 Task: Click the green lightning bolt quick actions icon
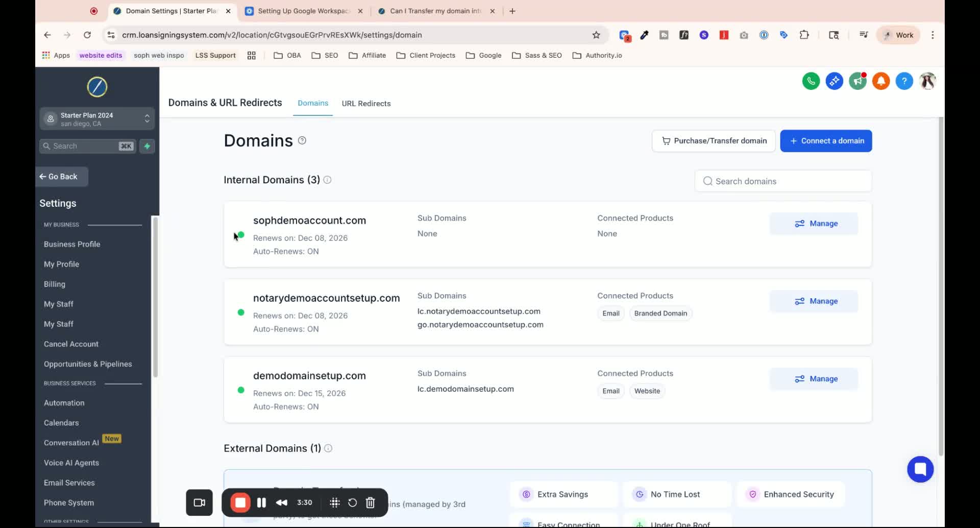pos(147,146)
